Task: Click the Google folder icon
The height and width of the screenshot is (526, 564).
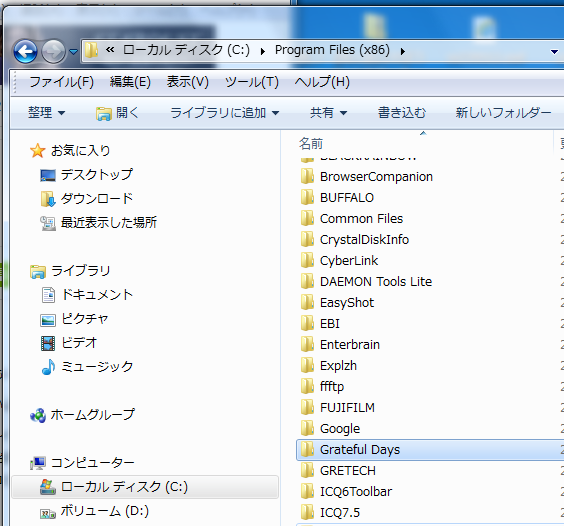Action: coord(307,428)
